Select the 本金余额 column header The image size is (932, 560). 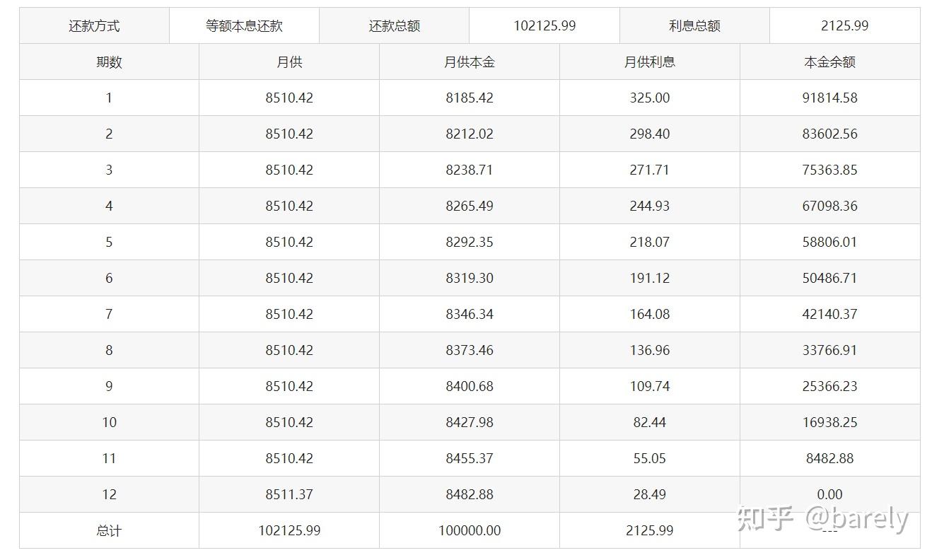(x=829, y=62)
